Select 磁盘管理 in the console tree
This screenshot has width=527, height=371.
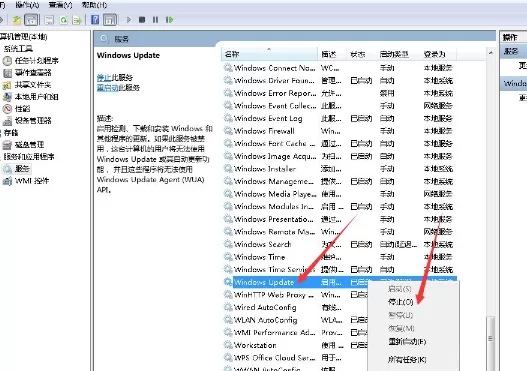29,145
